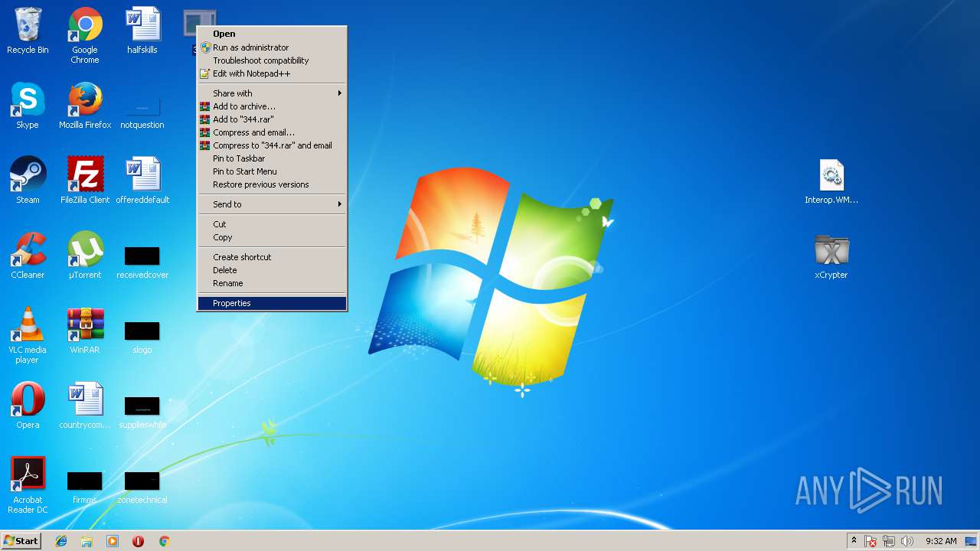The image size is (980, 551).
Task: Select the Acrobat Reader DC shortcut
Action: [28, 486]
